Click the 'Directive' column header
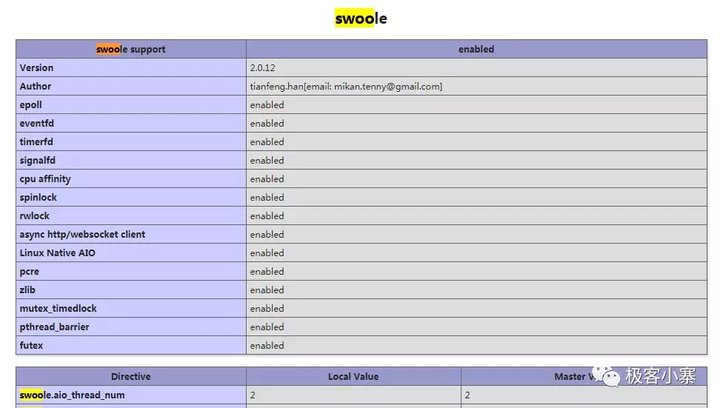This screenshot has width=720, height=408. coord(131,376)
